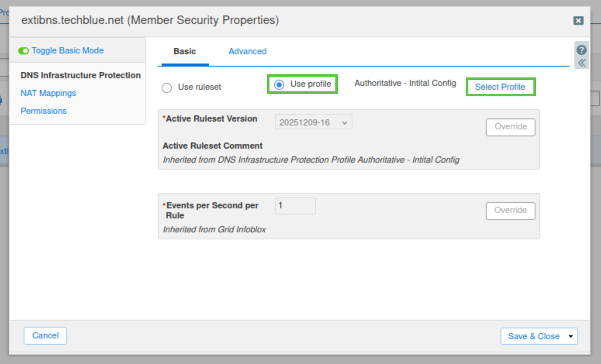The image size is (601, 364).
Task: Click the Events per Second input field
Action: 295,206
